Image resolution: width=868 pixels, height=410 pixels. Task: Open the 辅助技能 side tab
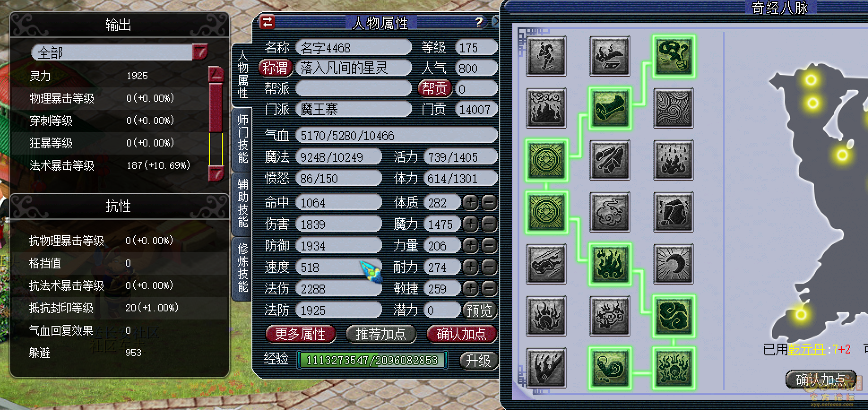[242, 203]
